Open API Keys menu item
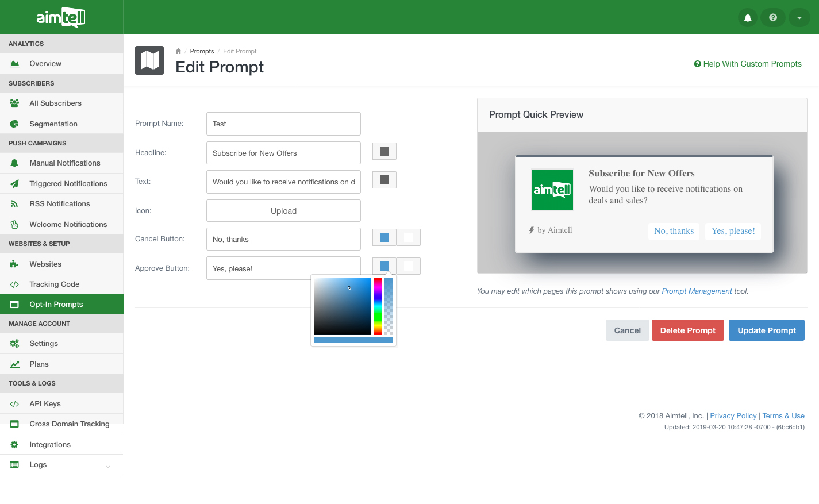 point(61,404)
